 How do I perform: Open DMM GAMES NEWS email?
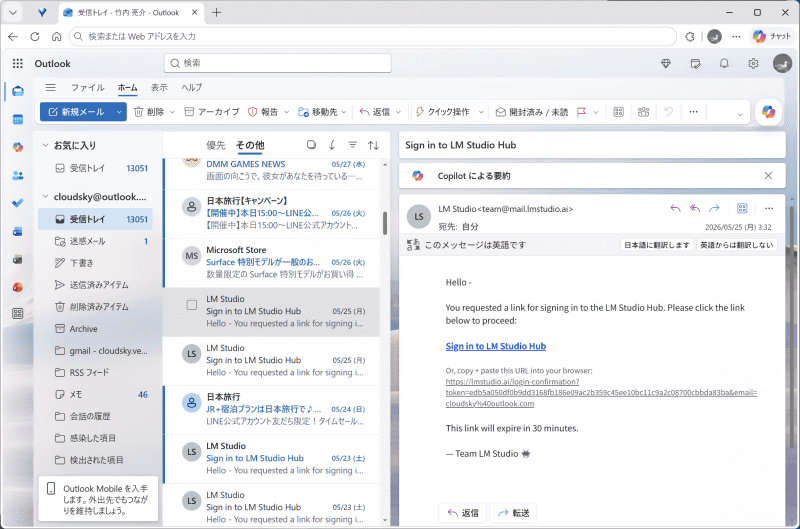click(x=272, y=172)
